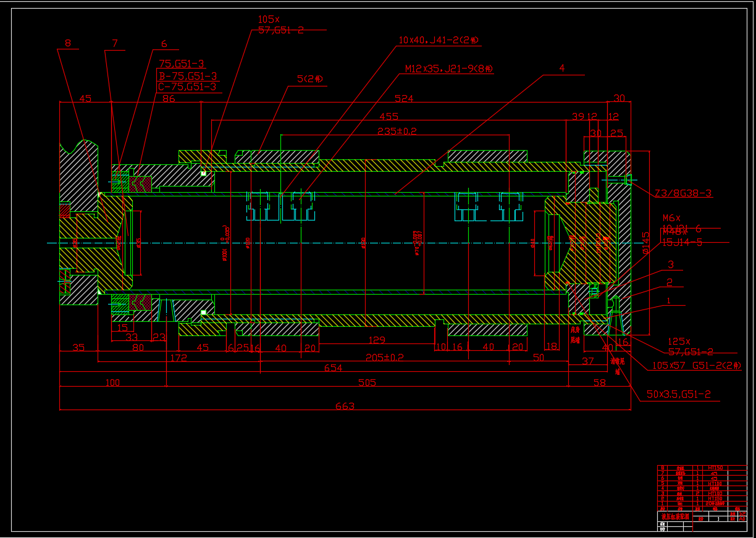Select the 235±0.2 dimension text
756x538 pixels.
coord(397,131)
